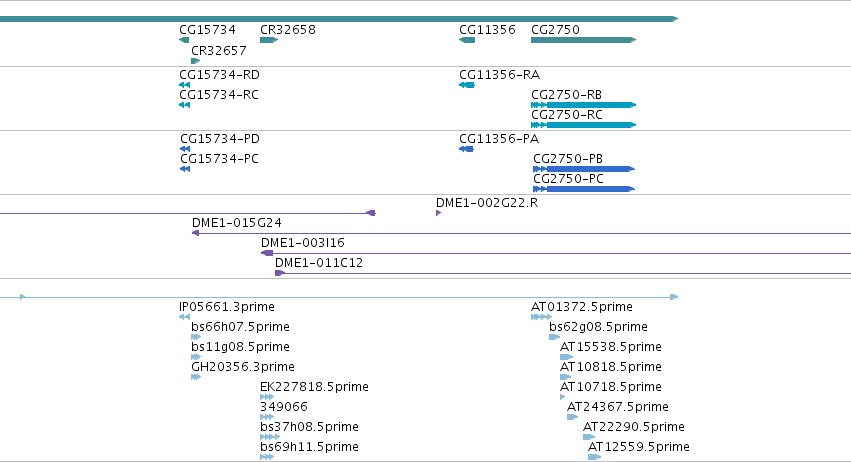Viewport: 851px width, 462px height.
Task: Click the CG2750 gene bar
Action: (x=583, y=40)
